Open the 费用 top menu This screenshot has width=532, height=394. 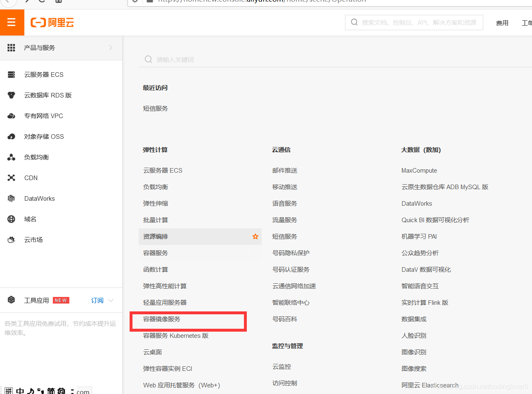[502, 23]
